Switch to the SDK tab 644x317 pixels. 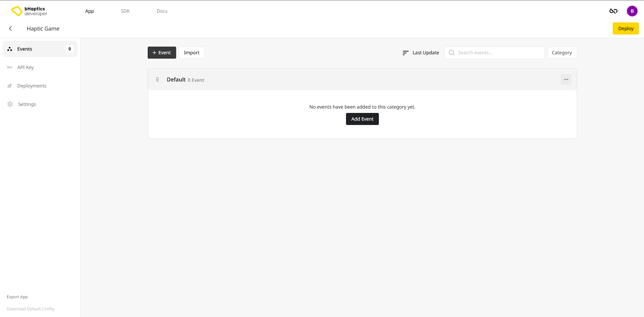tap(125, 11)
